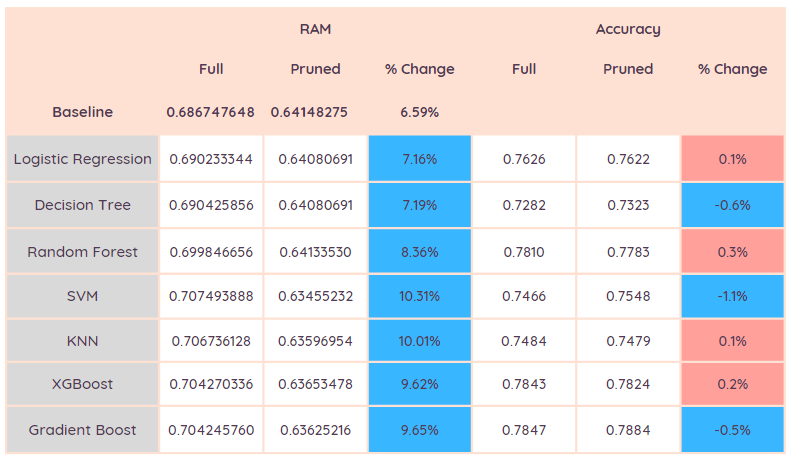Select the Decision Tree row label
Screen dimensions: 789x459
82,205
